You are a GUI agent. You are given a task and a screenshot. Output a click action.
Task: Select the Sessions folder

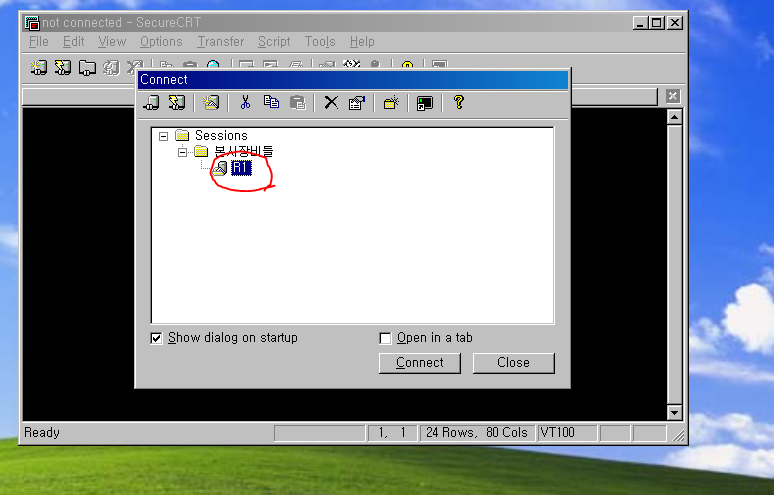click(221, 135)
